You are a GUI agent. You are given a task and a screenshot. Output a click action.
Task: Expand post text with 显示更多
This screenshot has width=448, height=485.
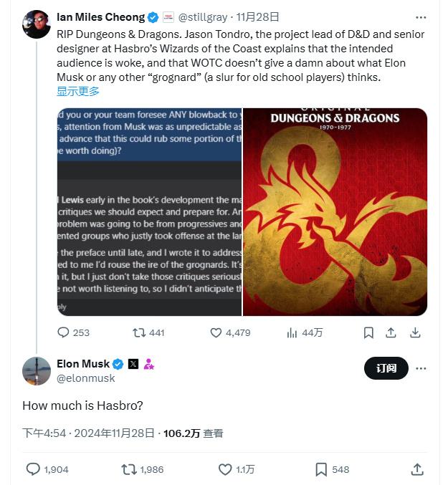coord(78,91)
